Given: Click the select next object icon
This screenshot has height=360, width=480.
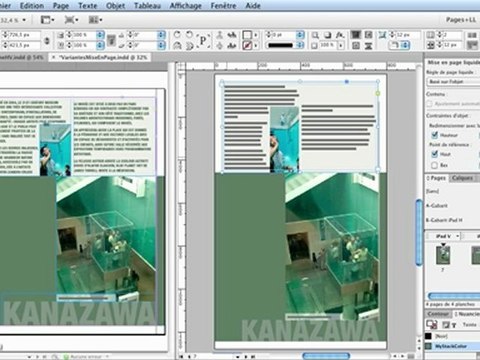Looking at the screenshot, I should [232, 46].
